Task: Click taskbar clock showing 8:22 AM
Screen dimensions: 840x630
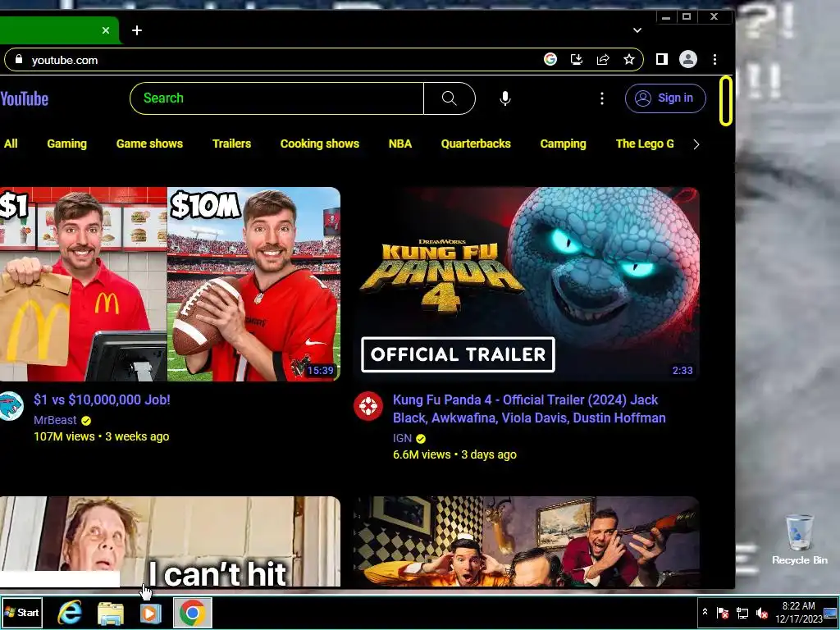Action: coord(799,612)
